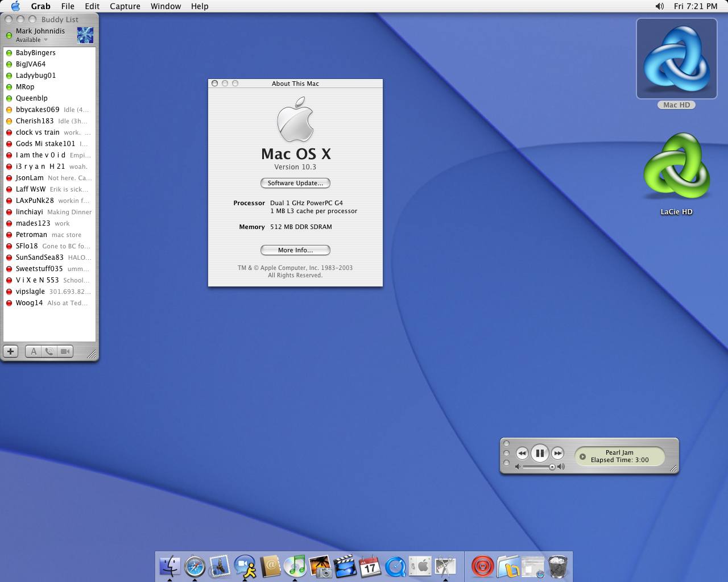Click Version 10.3 text
The image size is (728, 582).
[295, 167]
